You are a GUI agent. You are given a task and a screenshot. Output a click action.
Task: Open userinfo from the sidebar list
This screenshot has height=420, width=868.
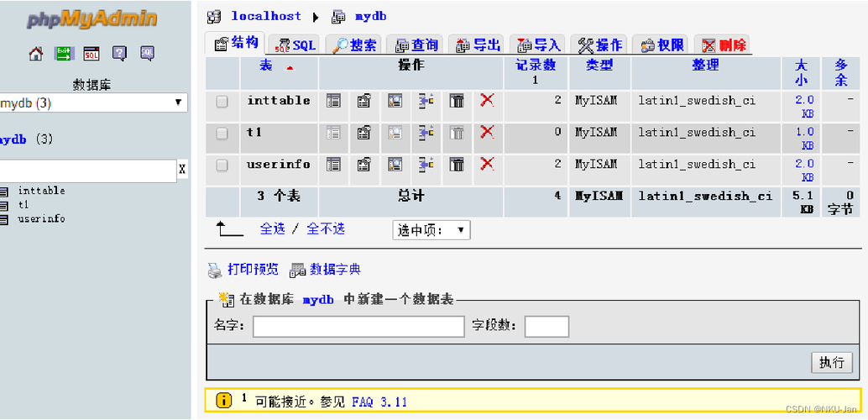click(41, 219)
